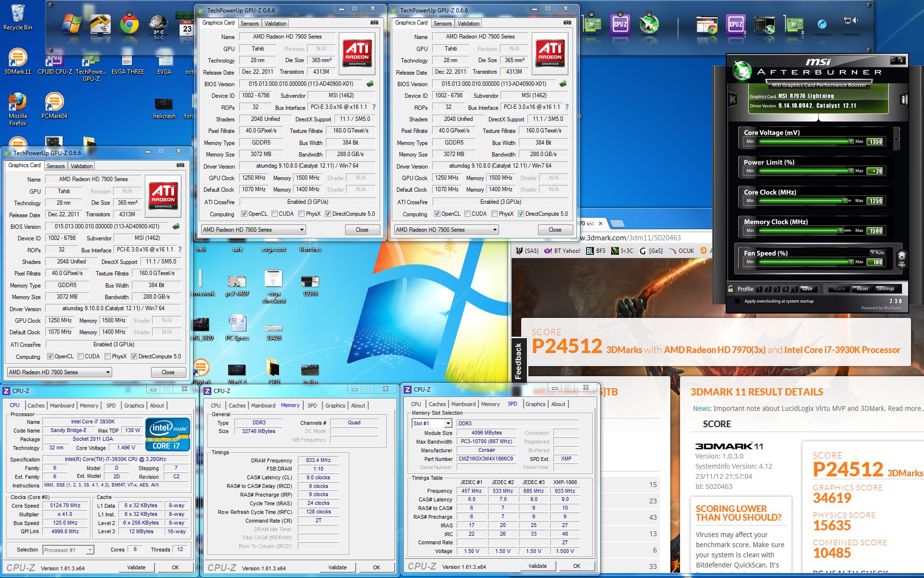Open GPU selector dropdown in middle GPU-Z
This screenshot has width=924, height=578.
click(253, 230)
